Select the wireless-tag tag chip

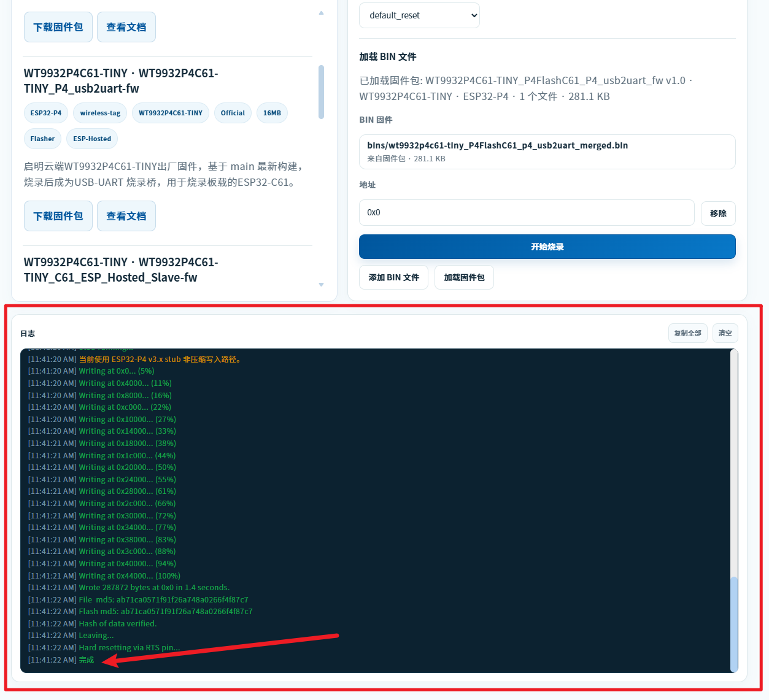click(100, 113)
